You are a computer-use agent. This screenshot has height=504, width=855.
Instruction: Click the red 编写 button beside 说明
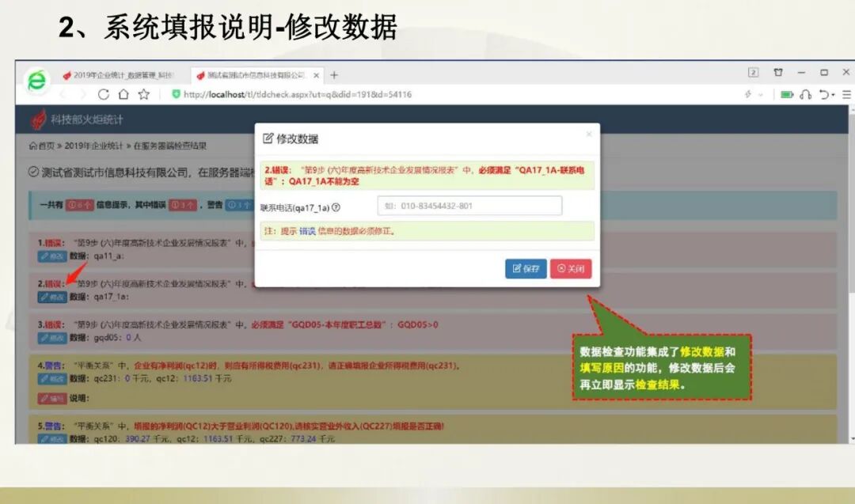tap(51, 398)
